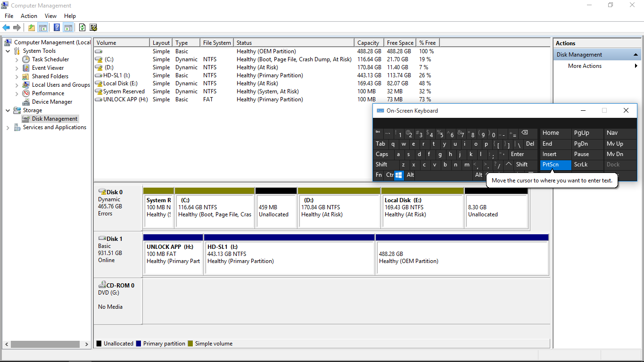Click the blue Back arrow in toolbar
644x362 pixels.
pos(6,27)
